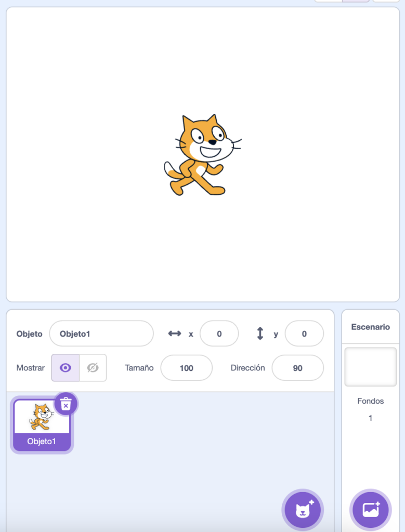Delete Objeto1 with the trash icon
Viewport: 405px width, 532px height.
click(x=66, y=404)
